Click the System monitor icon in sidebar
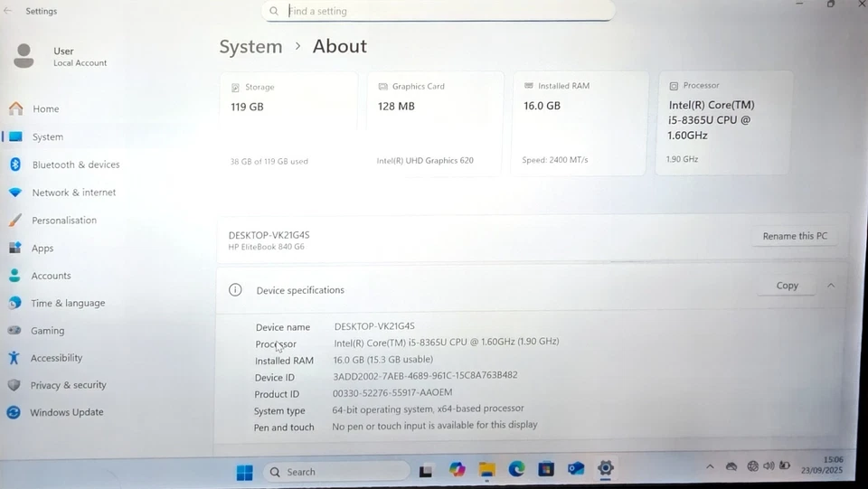The height and width of the screenshot is (489, 868). point(16,136)
